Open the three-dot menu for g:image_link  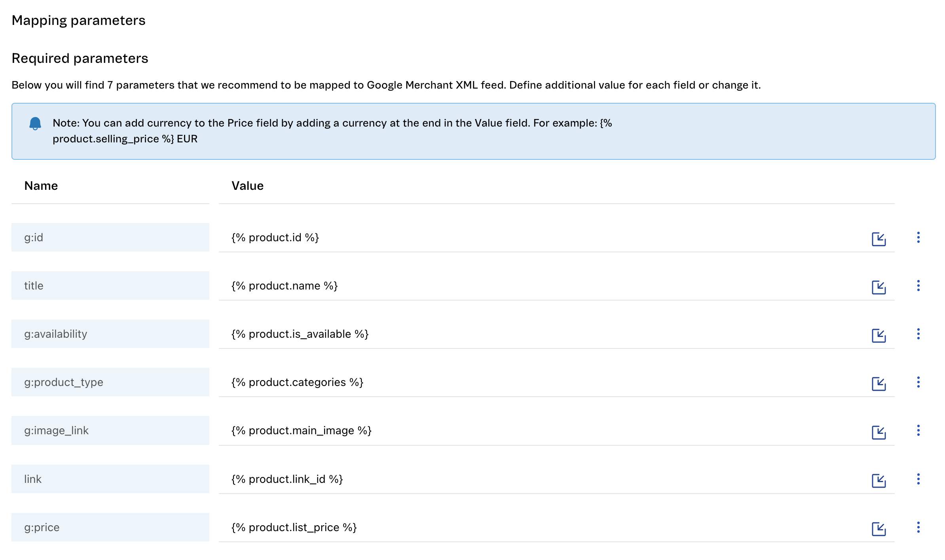click(918, 430)
